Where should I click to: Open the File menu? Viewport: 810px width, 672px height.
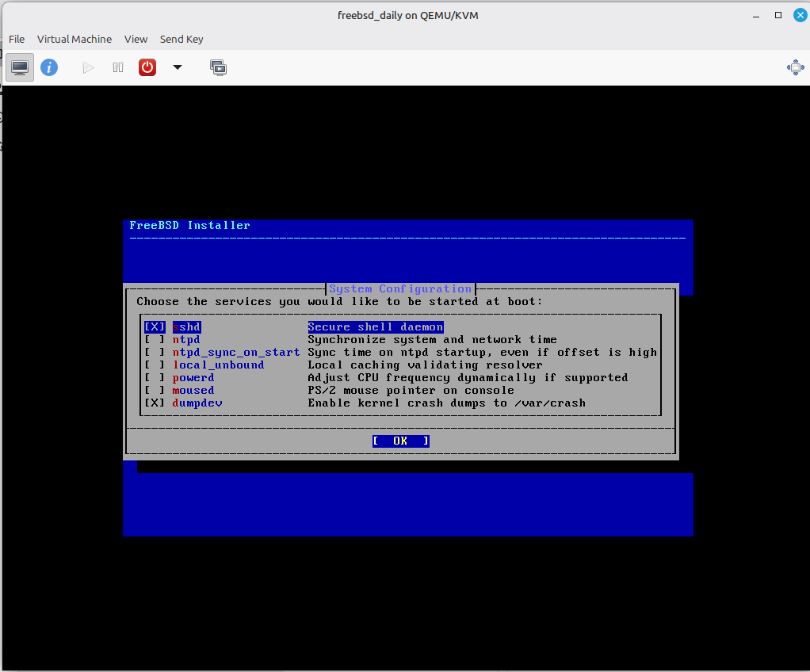(17, 39)
